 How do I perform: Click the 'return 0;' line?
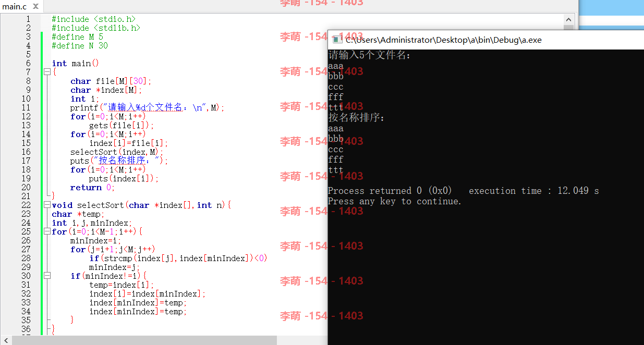pos(92,188)
